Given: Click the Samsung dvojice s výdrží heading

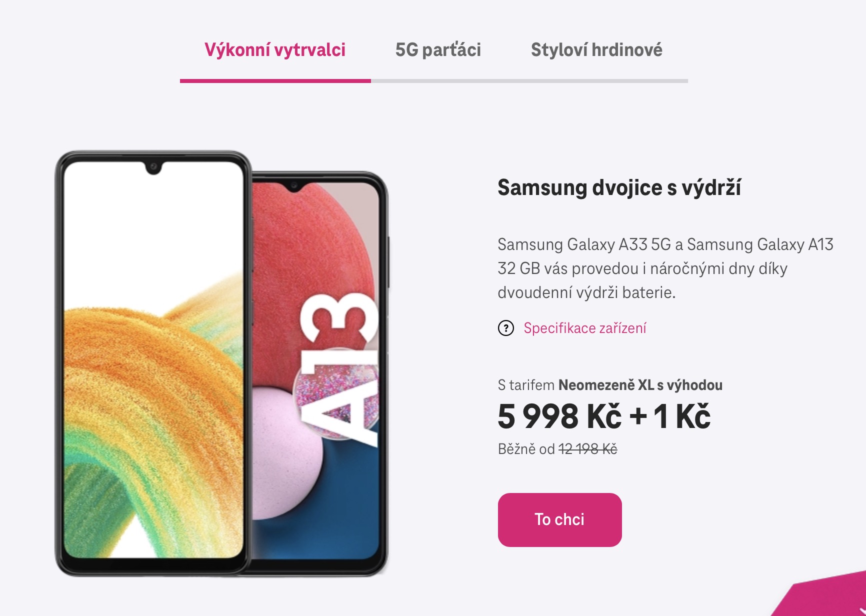Looking at the screenshot, I should tap(619, 187).
